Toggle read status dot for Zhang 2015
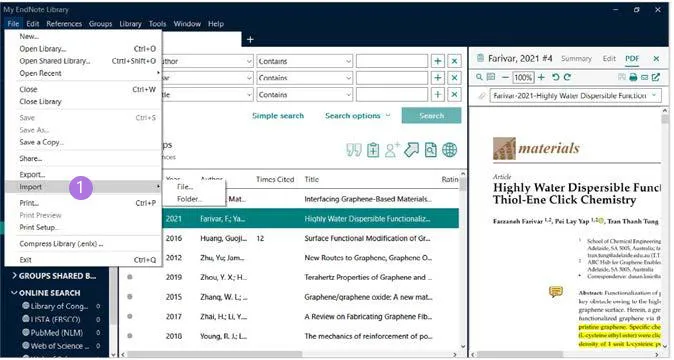Viewport: 674px width, 360px height. [129, 296]
